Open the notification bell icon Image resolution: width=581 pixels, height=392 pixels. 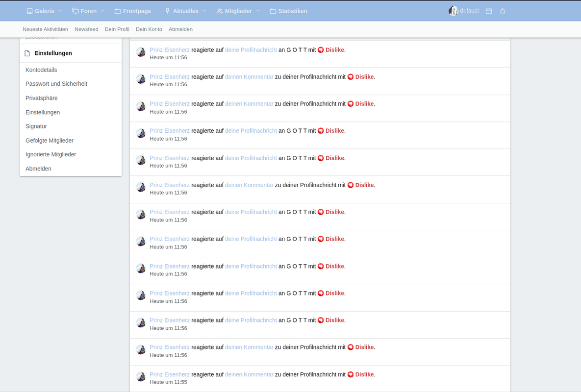tap(503, 11)
